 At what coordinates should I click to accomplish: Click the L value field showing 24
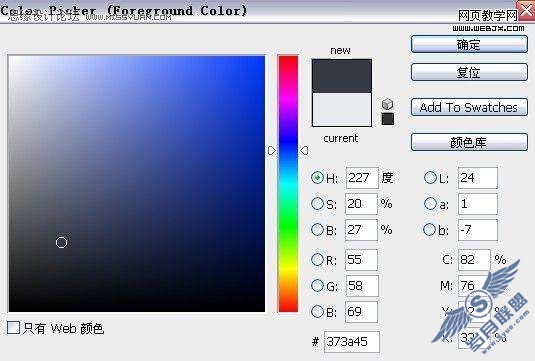point(478,178)
